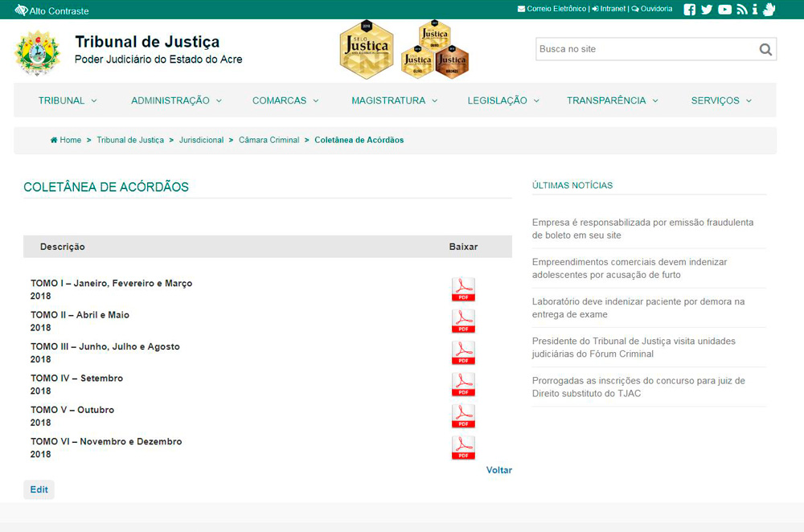This screenshot has width=804, height=532.
Task: Click the Voltar link
Action: [498, 470]
